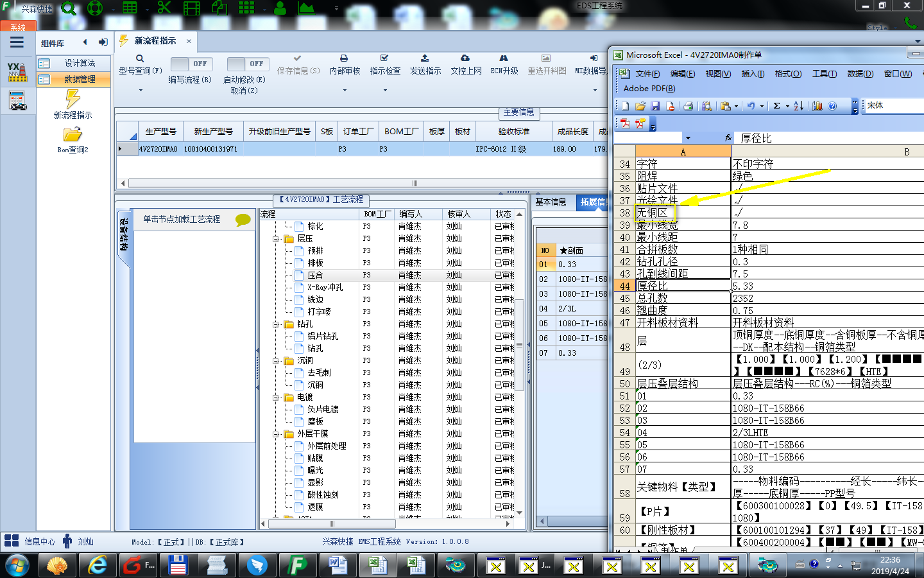This screenshot has width=924, height=578.
Task: Open Windows Start button
Action: [x=17, y=566]
